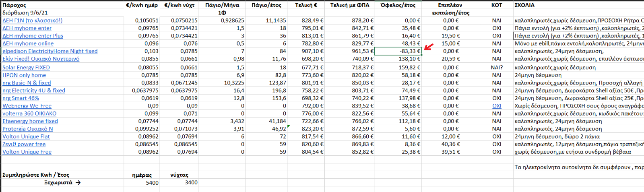
Task: Select day rate 0,105051 in ΔΕΗ Γ1Ν row
Action: click(x=142, y=21)
